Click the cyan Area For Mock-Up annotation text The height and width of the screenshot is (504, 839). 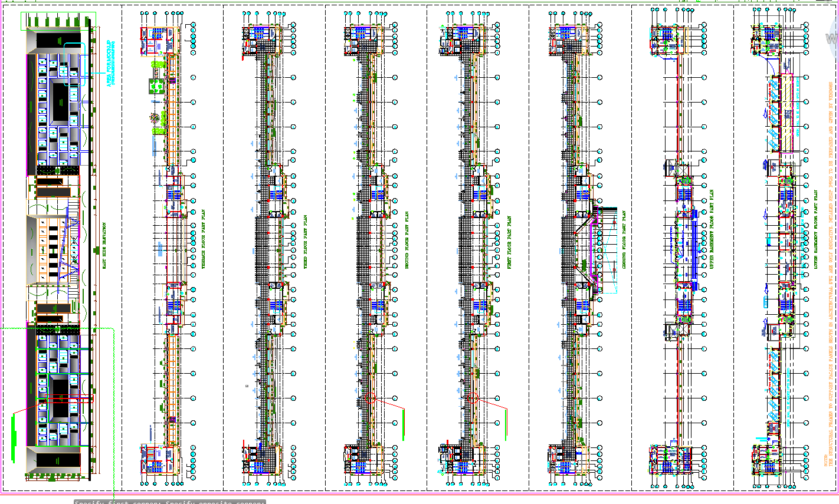point(109,64)
